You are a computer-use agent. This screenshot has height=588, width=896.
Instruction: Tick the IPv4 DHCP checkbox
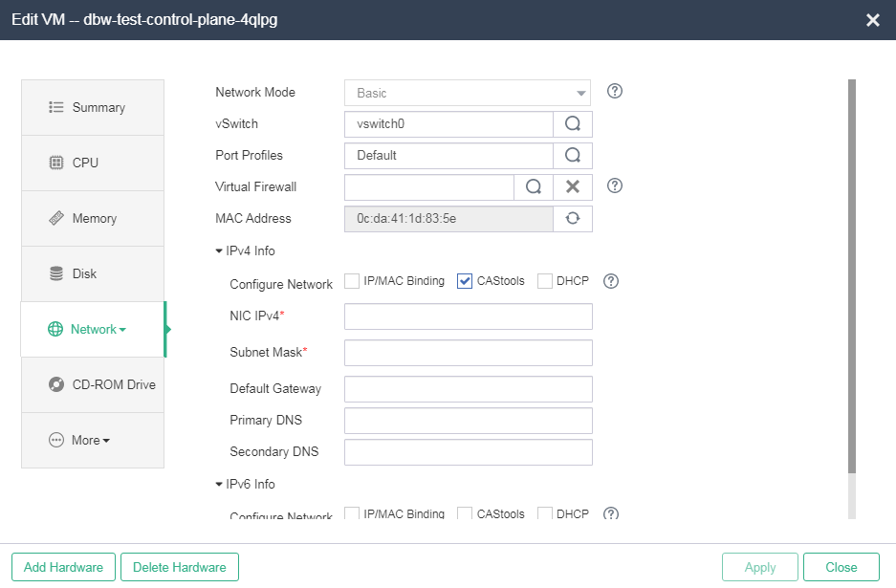click(x=545, y=281)
